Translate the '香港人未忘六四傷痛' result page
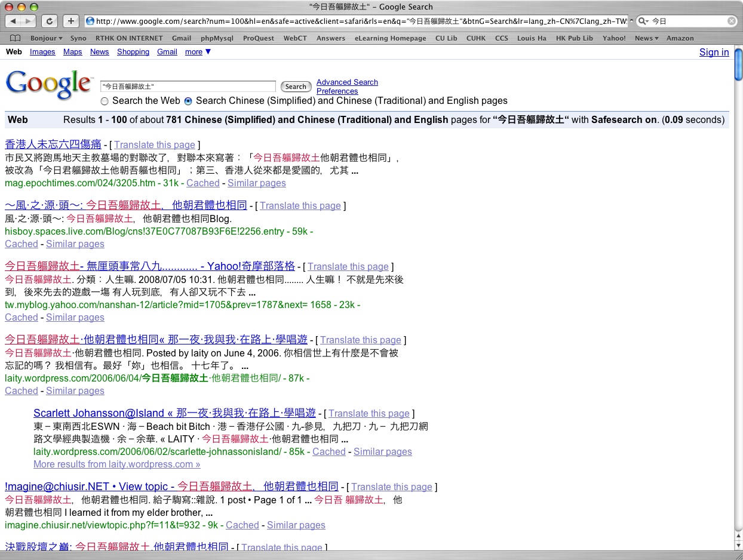This screenshot has width=743, height=560. tap(155, 145)
